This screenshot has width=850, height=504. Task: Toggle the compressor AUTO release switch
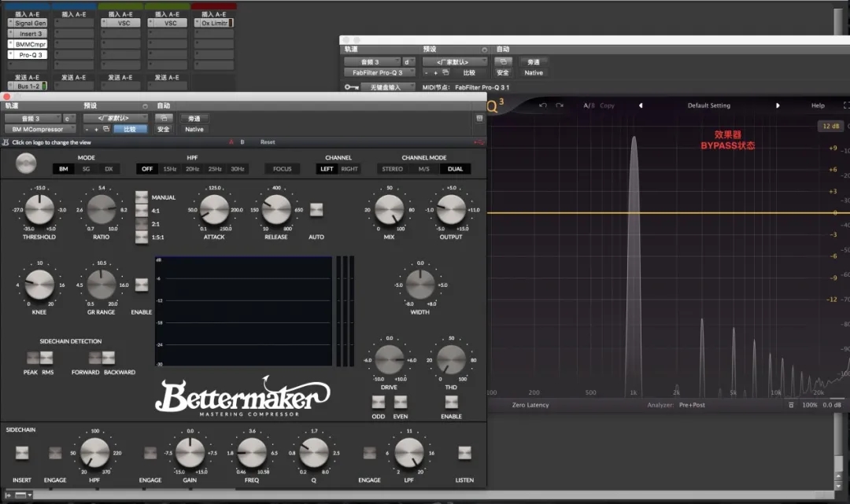[x=316, y=209]
